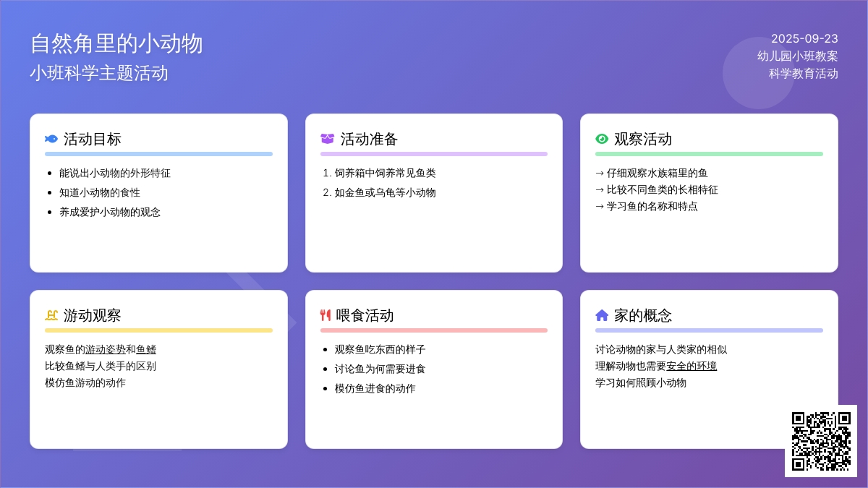Screen dimensions: 868x488
Task: Click the subtitle 小班科学主题活动
Action: [99, 73]
